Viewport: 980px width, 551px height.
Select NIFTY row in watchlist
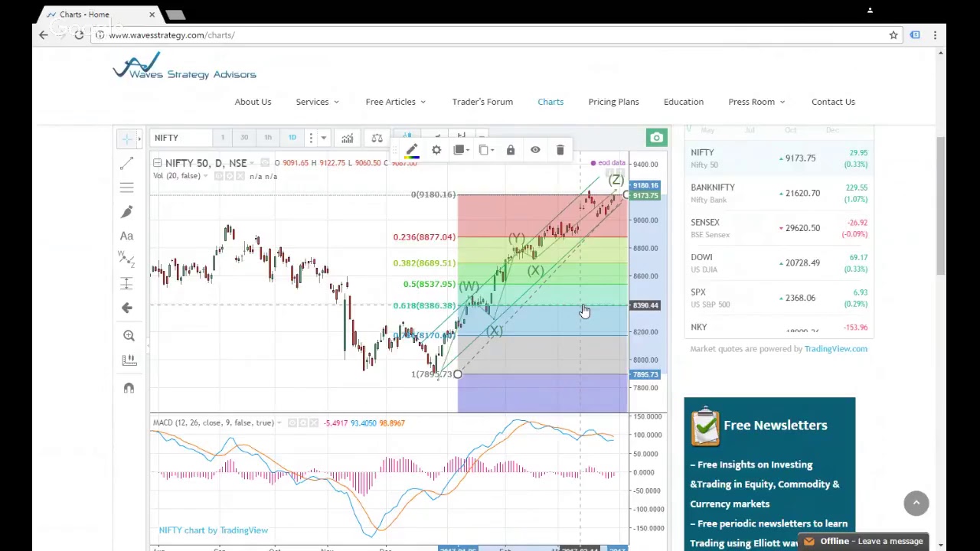pos(779,158)
